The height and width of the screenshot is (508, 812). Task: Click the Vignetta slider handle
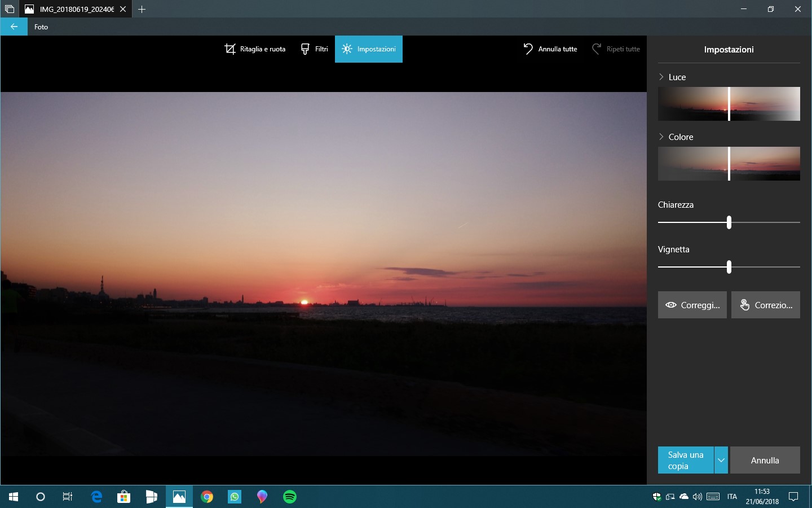pyautogui.click(x=729, y=267)
